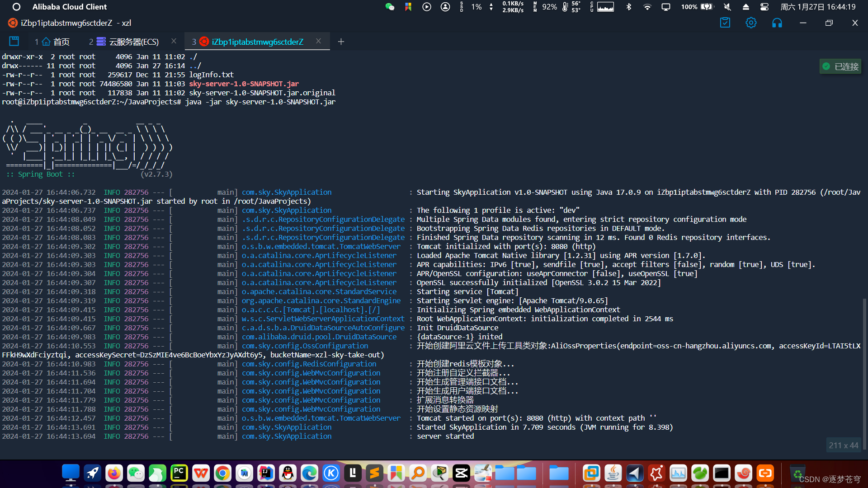Click 'Started SkyApplication in 7.709 seconds' line

[x=544, y=427]
